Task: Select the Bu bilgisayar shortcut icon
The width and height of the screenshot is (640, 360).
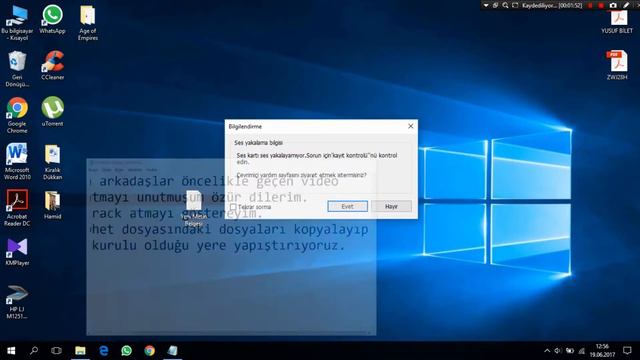Action: coord(17,22)
